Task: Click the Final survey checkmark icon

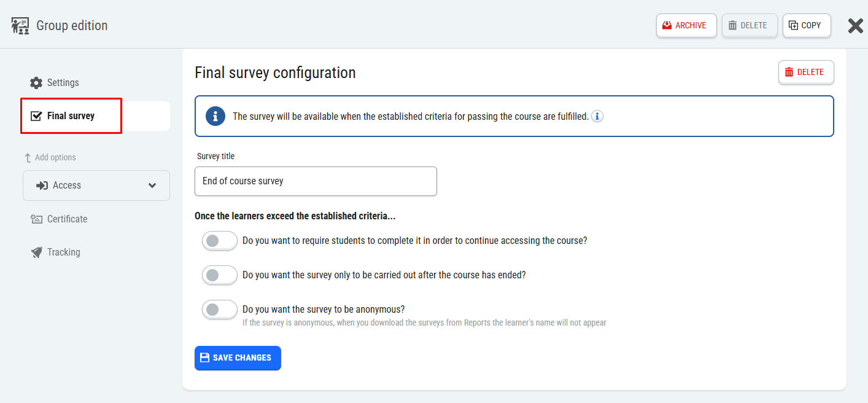Action: (x=36, y=116)
